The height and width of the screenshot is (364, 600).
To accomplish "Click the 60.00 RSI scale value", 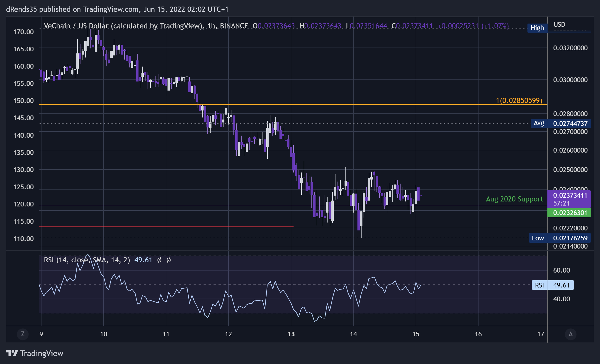I will 561,270.
